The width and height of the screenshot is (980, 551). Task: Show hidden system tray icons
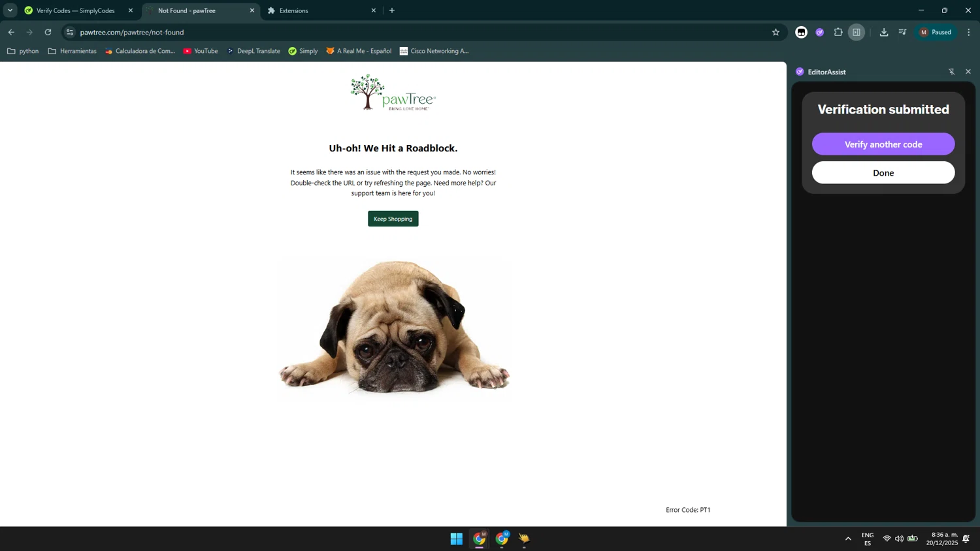848,539
